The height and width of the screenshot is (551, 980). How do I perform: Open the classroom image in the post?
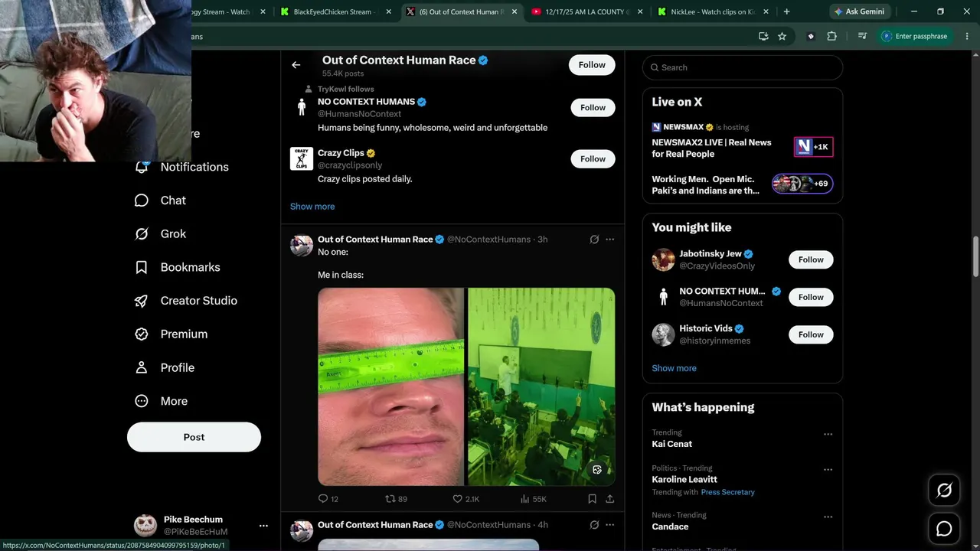tap(541, 386)
